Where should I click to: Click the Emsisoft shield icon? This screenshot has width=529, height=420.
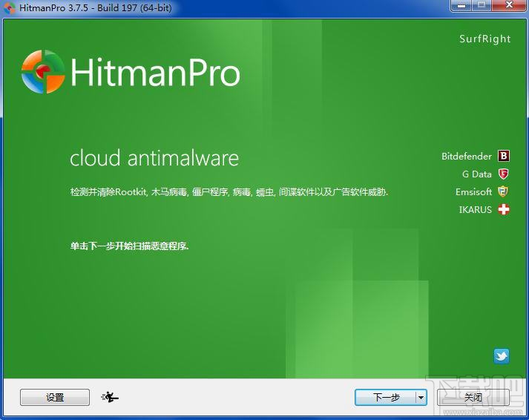coord(503,191)
